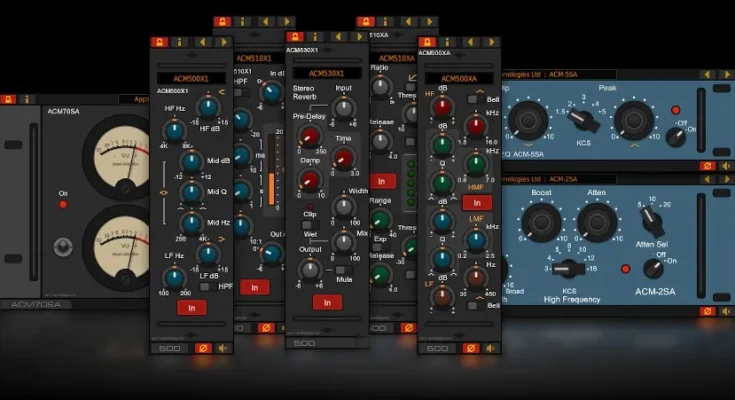Viewport: 735px width, 400px height.
Task: Click the KCS selector on ACM-2SA
Action: [568, 268]
